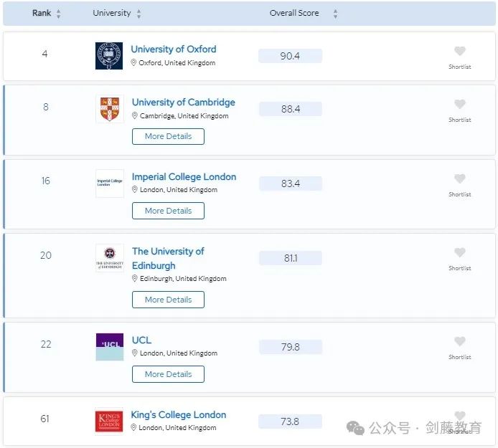Screen dimensions: 498x448
Task: Click Cambridge's overall score 88.4
Action: [291, 109]
